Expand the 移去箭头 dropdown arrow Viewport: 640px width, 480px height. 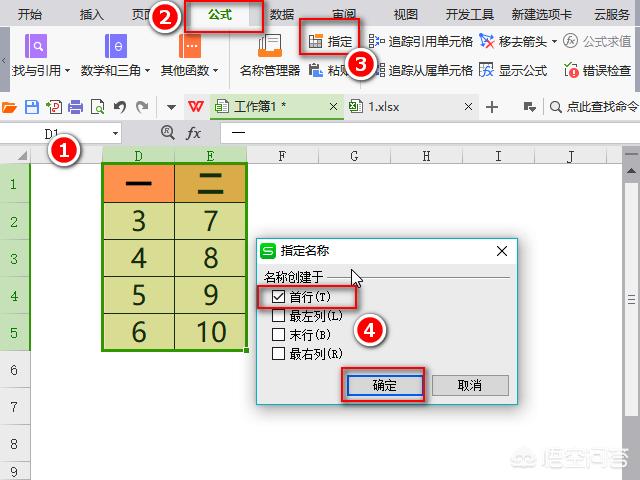point(554,41)
